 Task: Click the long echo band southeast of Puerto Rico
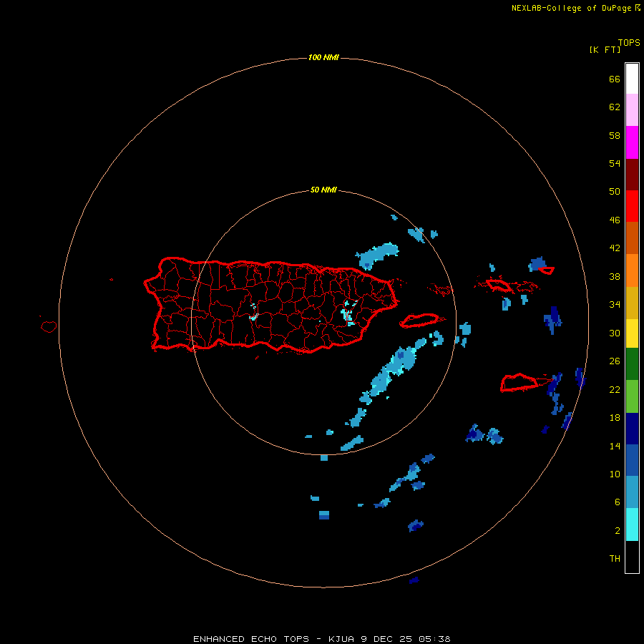(393, 370)
